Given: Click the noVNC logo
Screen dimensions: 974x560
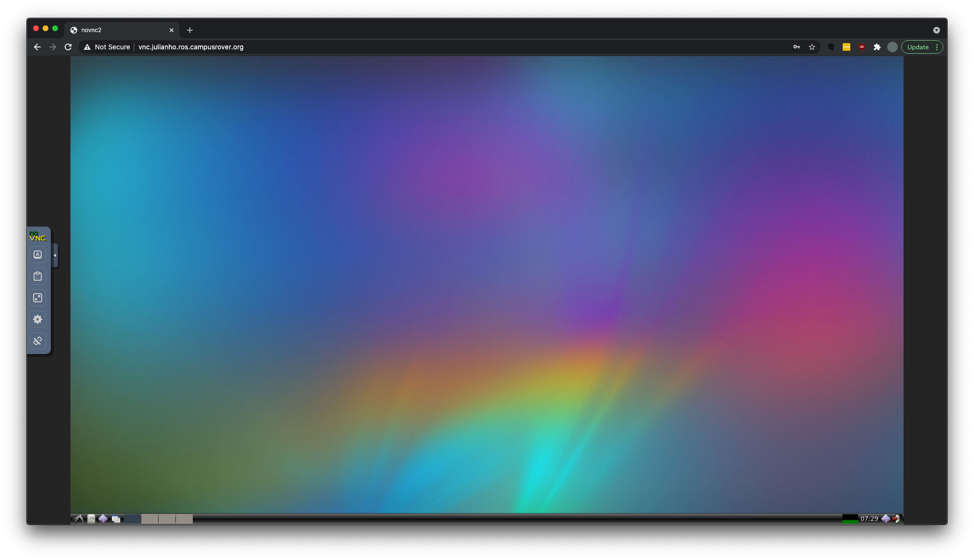Looking at the screenshot, I should click(37, 237).
